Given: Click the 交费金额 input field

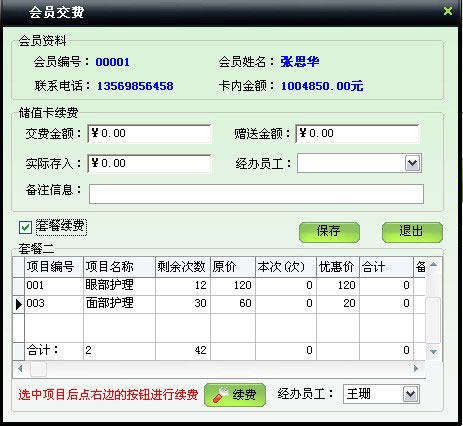Looking at the screenshot, I should pyautogui.click(x=149, y=134).
